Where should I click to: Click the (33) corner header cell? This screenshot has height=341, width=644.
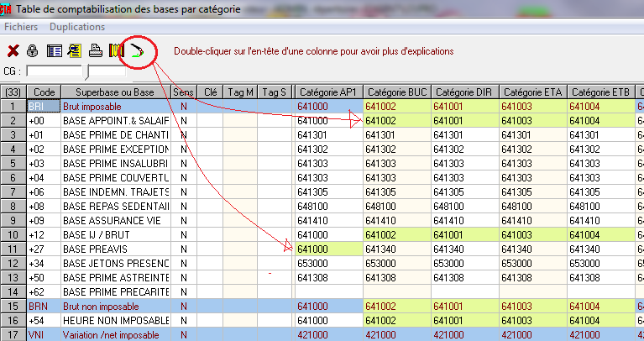click(13, 92)
